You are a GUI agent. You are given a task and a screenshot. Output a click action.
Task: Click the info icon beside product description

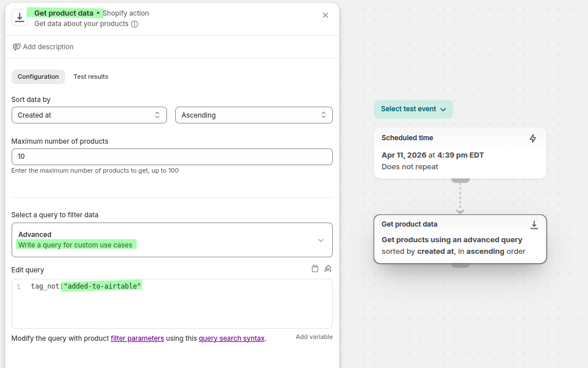[x=135, y=24]
